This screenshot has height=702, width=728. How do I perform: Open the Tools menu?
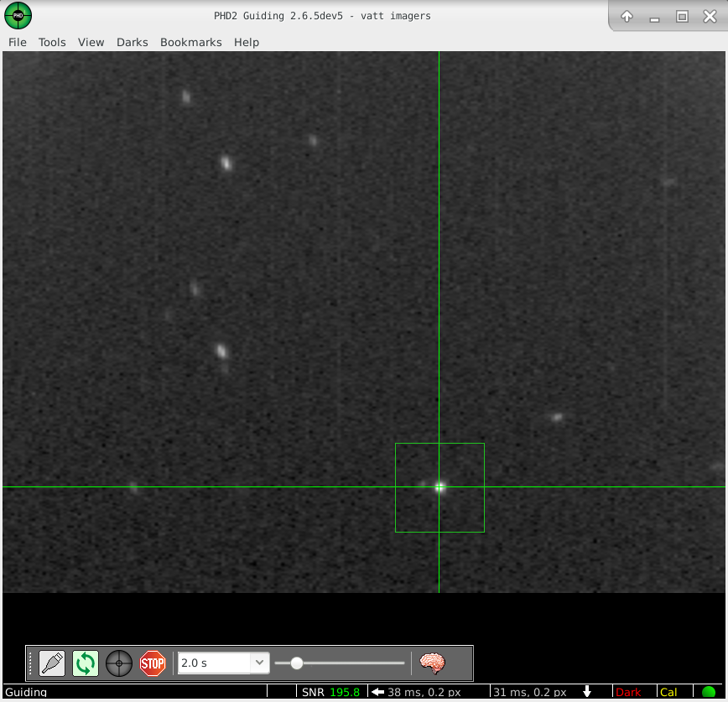click(52, 42)
